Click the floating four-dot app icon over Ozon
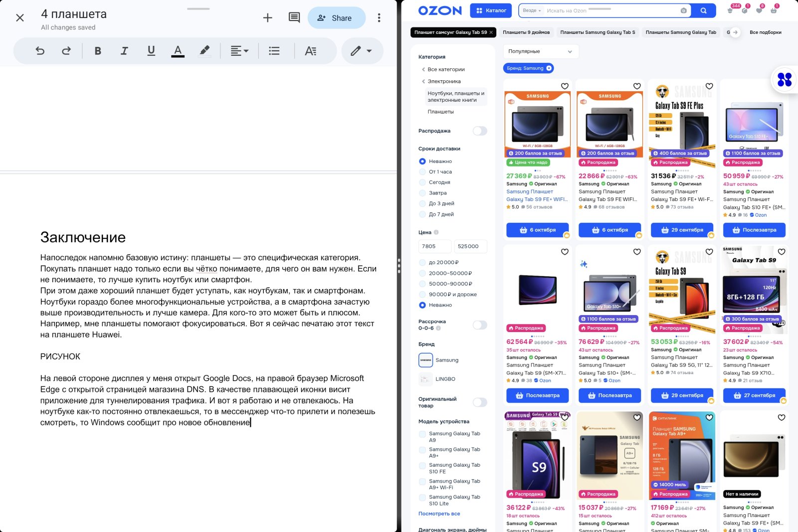 pos(785,79)
